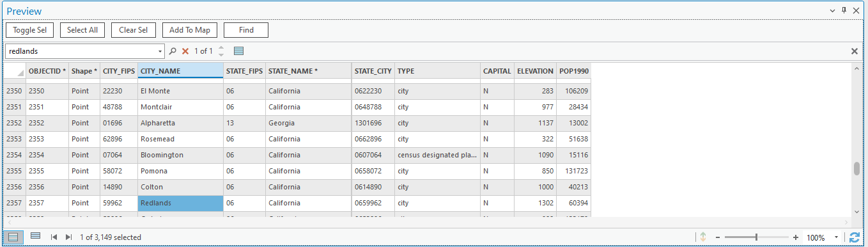This screenshot has height=247, width=868.
Task: Click 1 of 3,149 selected status text
Action: 111,237
